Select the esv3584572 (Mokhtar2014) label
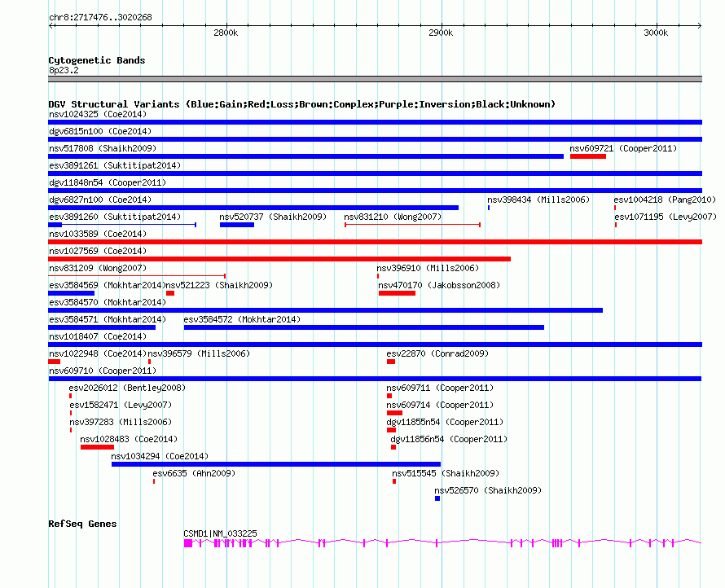 point(242,319)
